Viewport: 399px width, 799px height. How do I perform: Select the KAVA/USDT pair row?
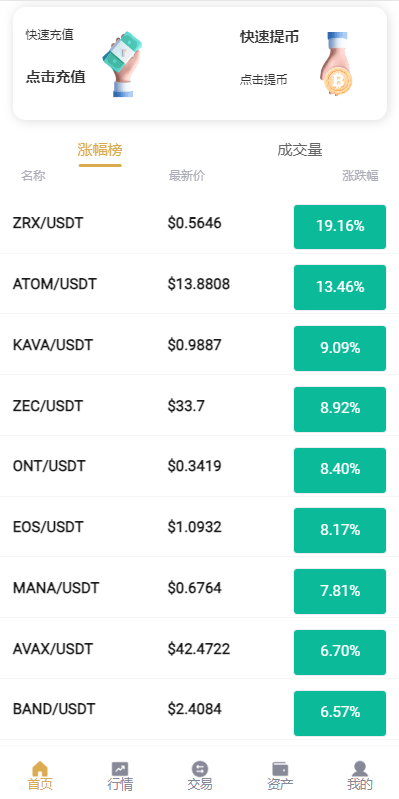click(x=199, y=344)
